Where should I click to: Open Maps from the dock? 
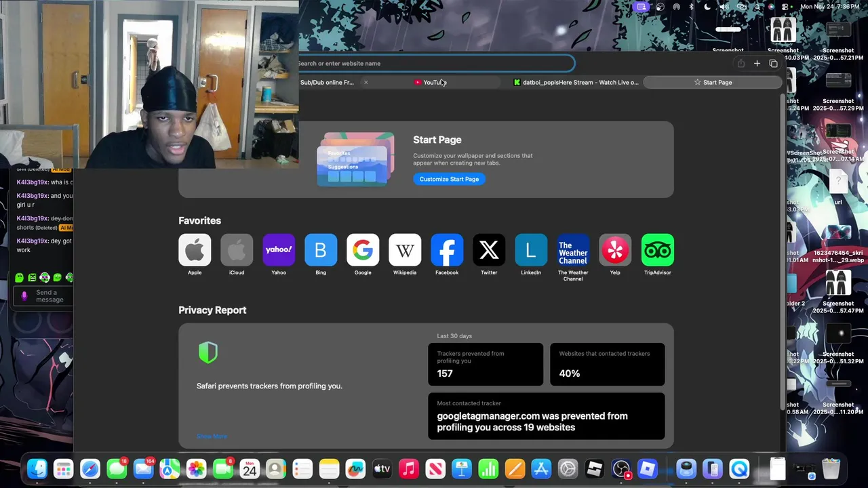pyautogui.click(x=170, y=468)
